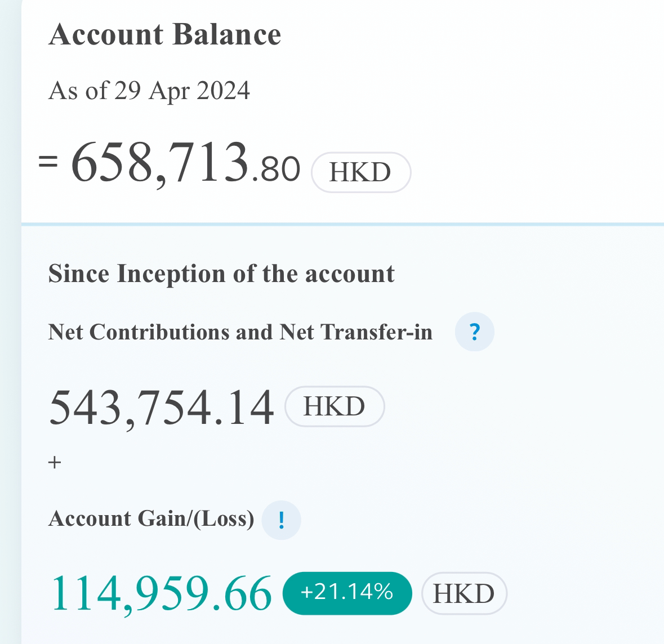Select the 'As of 29 Apr 2024' date text
The image size is (664, 644).
(149, 91)
